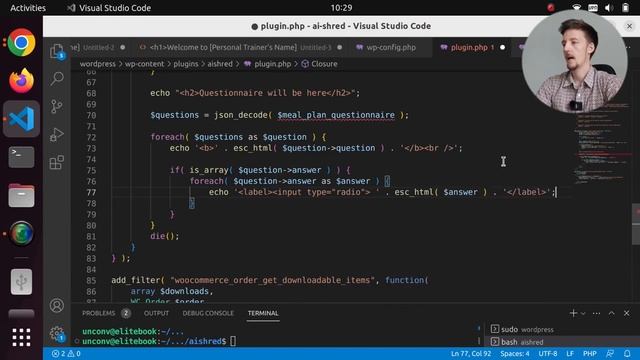Open the OUTPUT panel tab
The width and height of the screenshot is (640, 360).
tap(156, 313)
